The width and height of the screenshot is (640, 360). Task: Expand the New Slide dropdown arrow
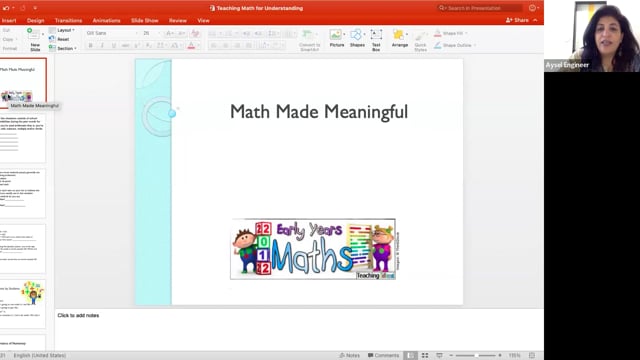click(43, 34)
